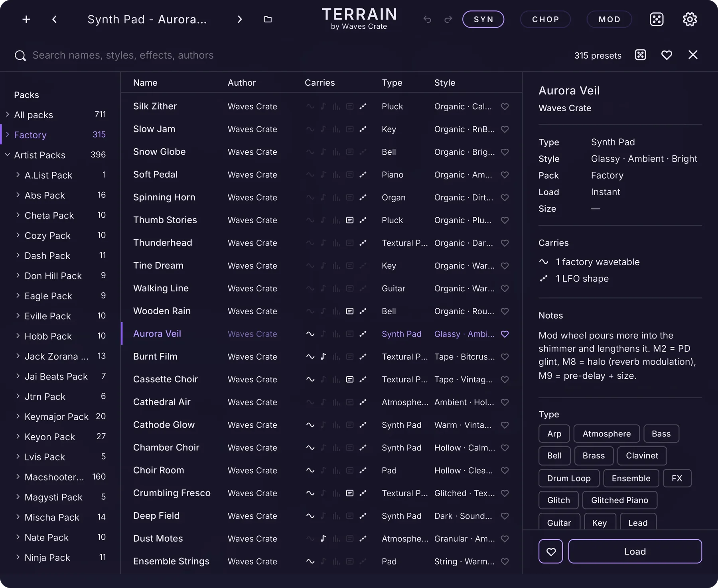The image size is (718, 588).
Task: Click the plus icon to add new preset
Action: 26,19
